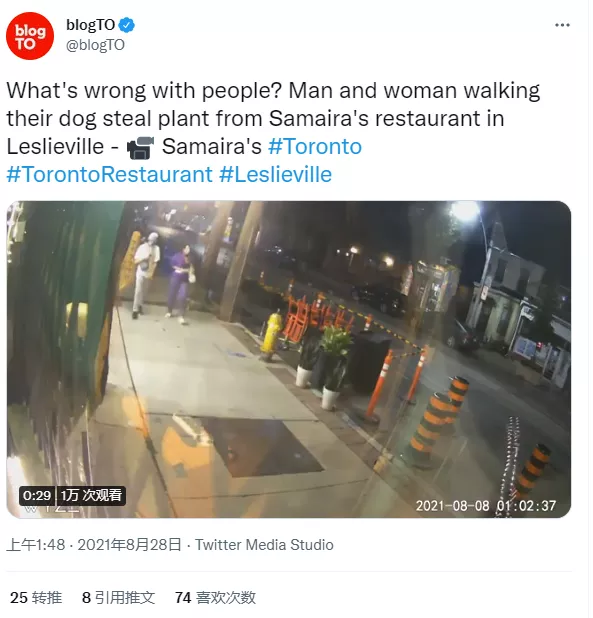Open the @blogTO handle link
The image size is (593, 618).
click(x=95, y=45)
